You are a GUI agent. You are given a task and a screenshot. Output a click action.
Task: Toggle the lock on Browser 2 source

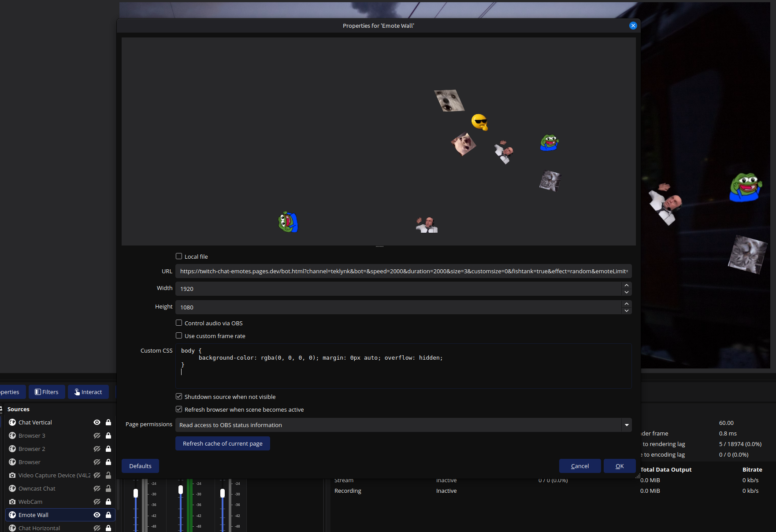point(108,449)
